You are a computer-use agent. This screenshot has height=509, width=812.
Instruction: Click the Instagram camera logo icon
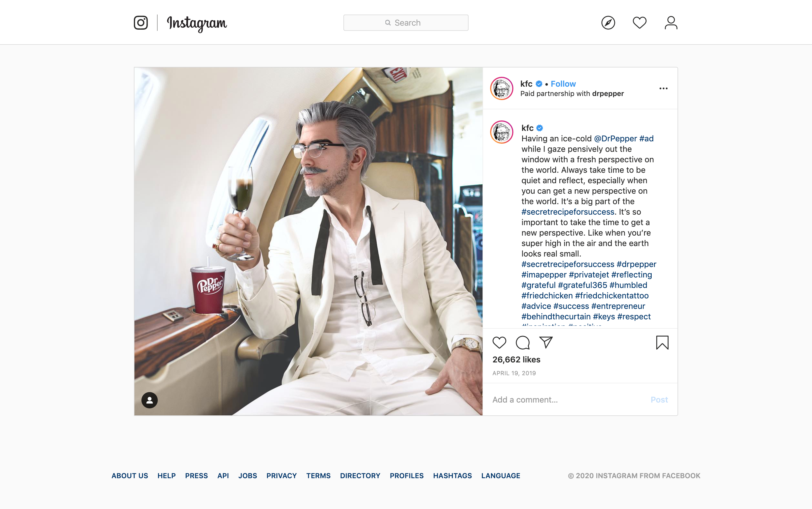[141, 23]
